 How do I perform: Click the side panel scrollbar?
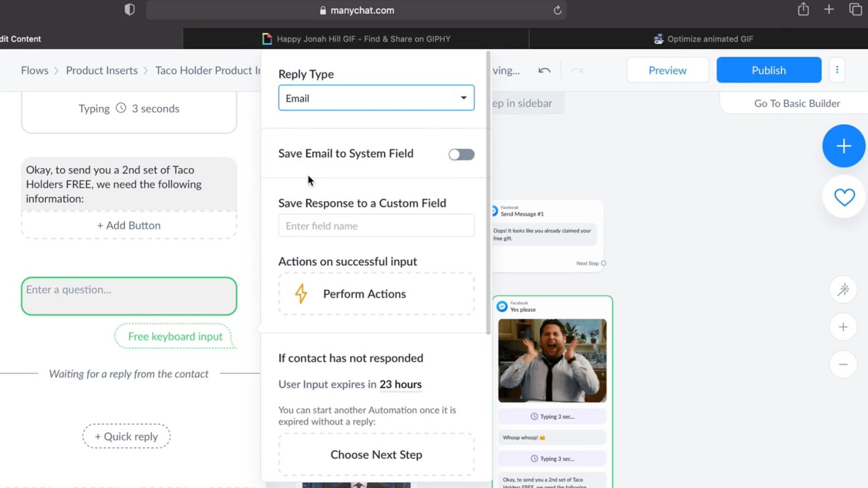coord(488,192)
